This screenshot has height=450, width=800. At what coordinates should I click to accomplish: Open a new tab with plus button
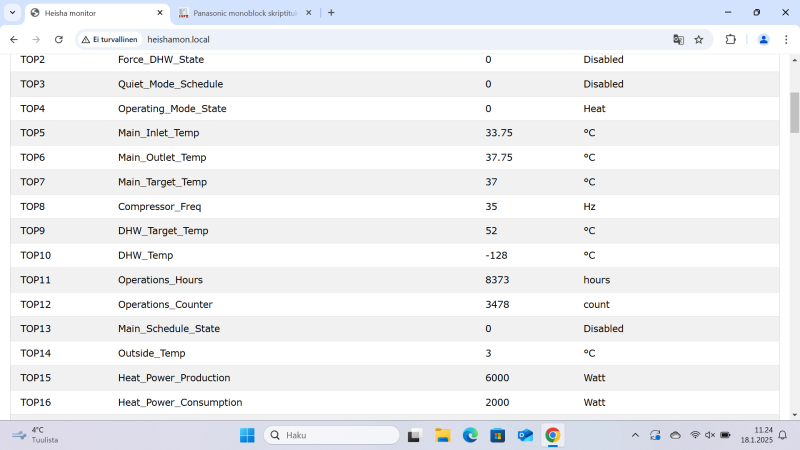tap(331, 13)
